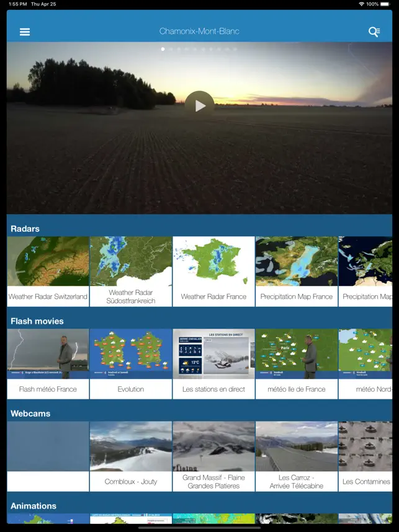Select the first carousel page dot

pyautogui.click(x=163, y=49)
